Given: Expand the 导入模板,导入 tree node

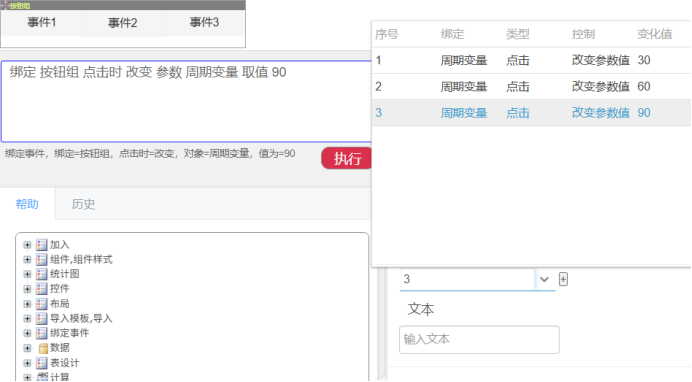Looking at the screenshot, I should 27,318.
